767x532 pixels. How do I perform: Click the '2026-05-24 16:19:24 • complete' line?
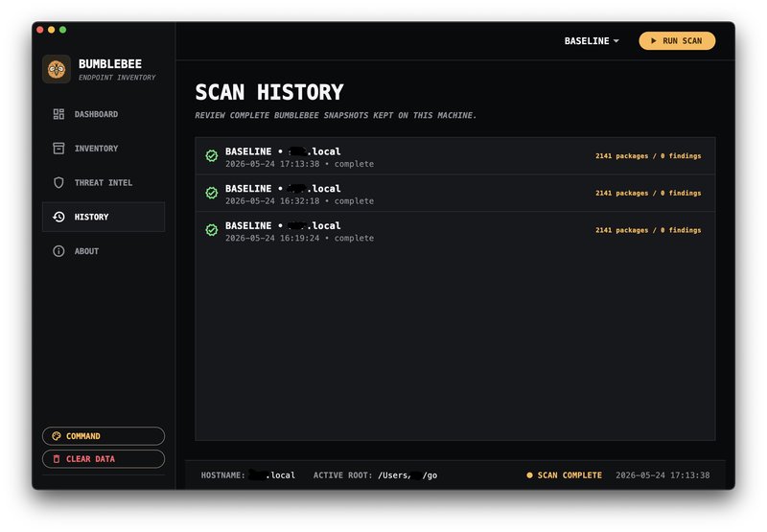[299, 238]
